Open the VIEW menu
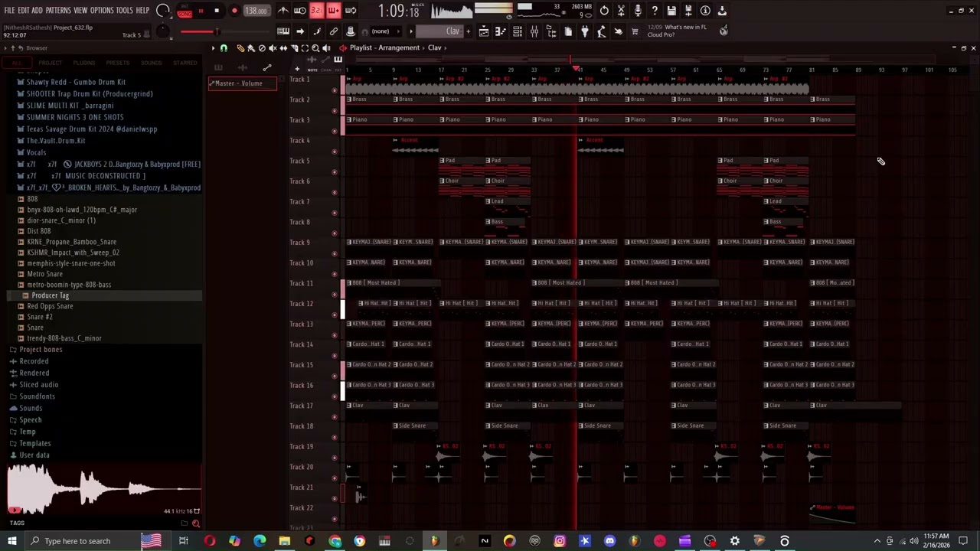 (x=80, y=11)
